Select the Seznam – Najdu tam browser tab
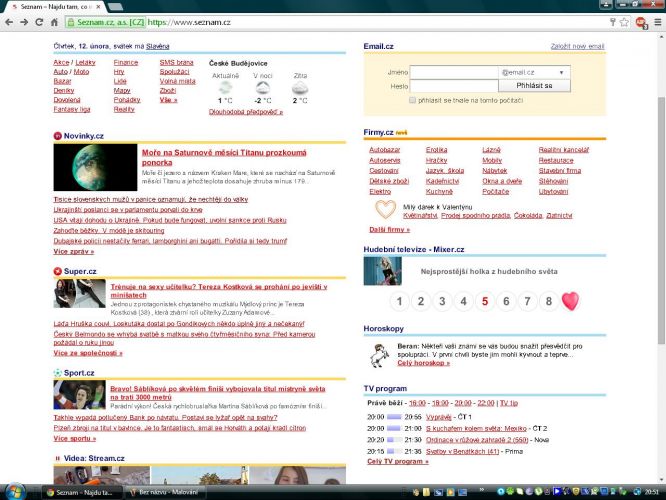 [x=55, y=7]
